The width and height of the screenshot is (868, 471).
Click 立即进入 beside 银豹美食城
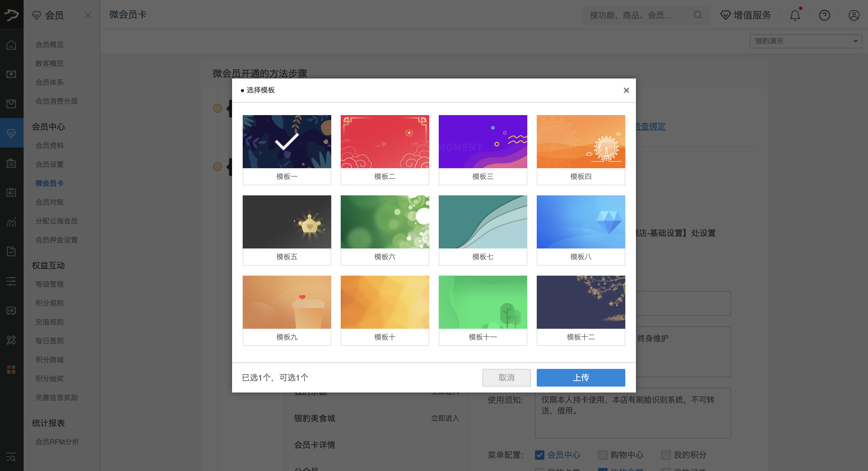445,418
